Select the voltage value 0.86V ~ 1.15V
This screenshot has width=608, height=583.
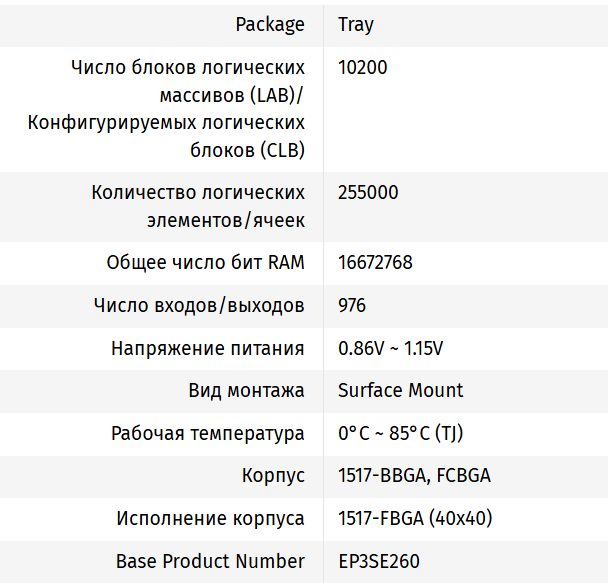click(x=391, y=349)
